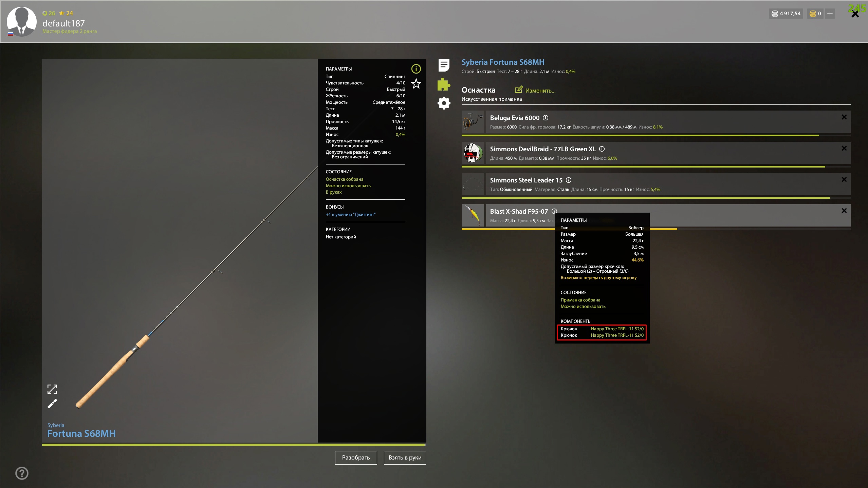Open info for Beluga Evia 6000
The image size is (868, 488).
[x=545, y=118]
